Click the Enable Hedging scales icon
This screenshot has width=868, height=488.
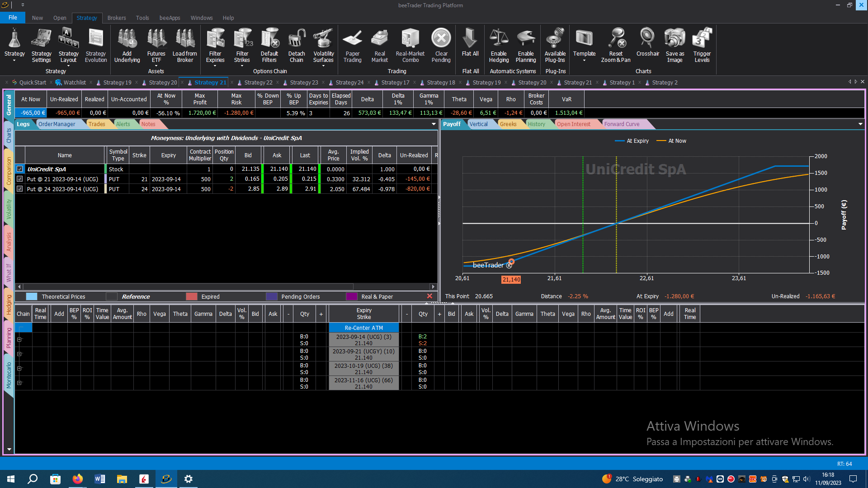(499, 45)
